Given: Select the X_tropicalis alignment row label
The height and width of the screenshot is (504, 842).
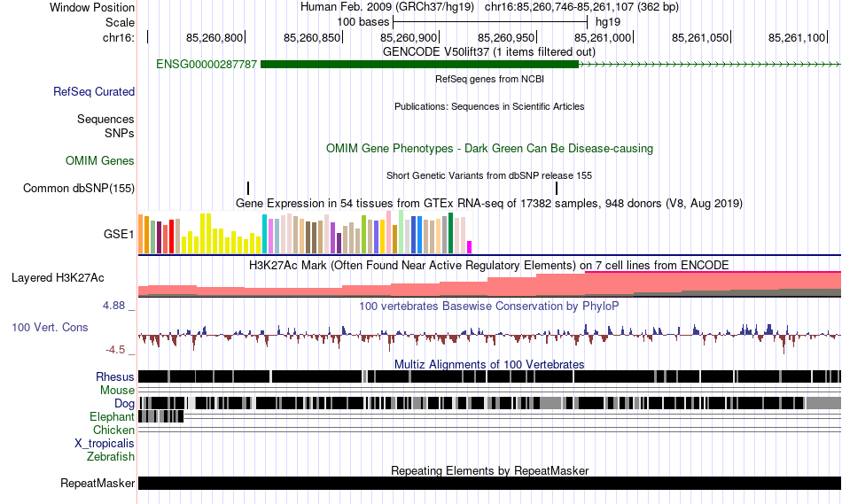Looking at the screenshot, I should pos(105,444).
